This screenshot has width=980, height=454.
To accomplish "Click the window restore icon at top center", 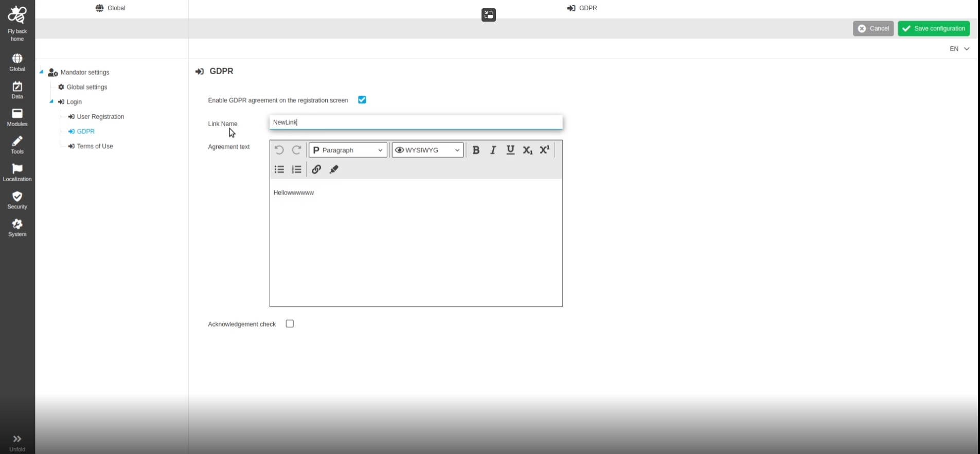I will click(x=489, y=15).
